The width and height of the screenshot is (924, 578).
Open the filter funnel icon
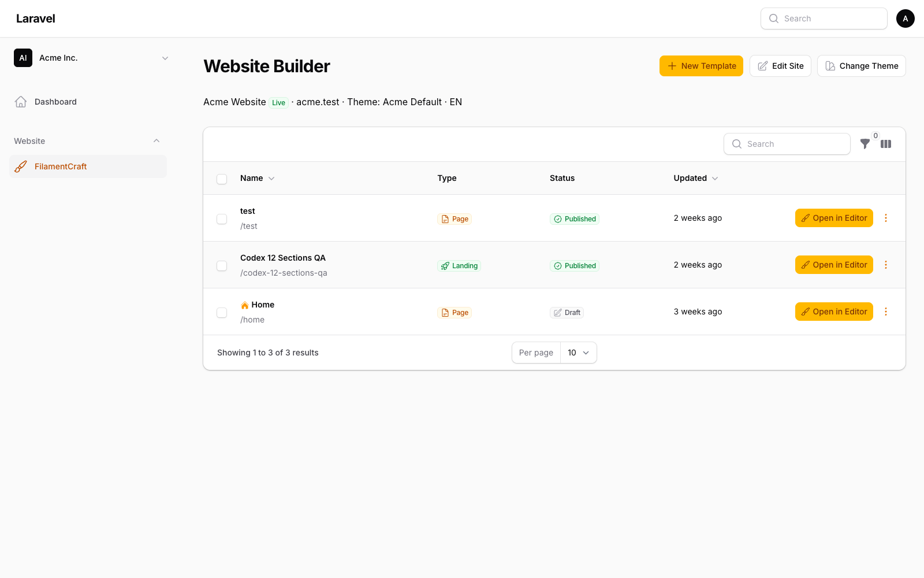[x=865, y=144]
